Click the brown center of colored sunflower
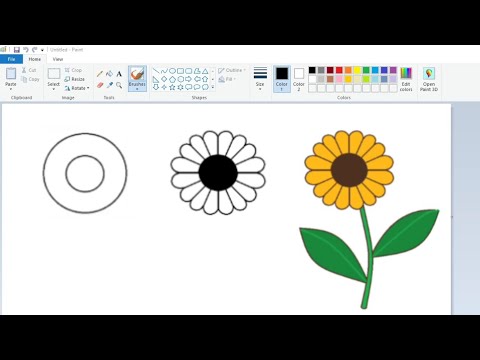Screen dimensions: 480x360 pyautogui.click(x=349, y=170)
